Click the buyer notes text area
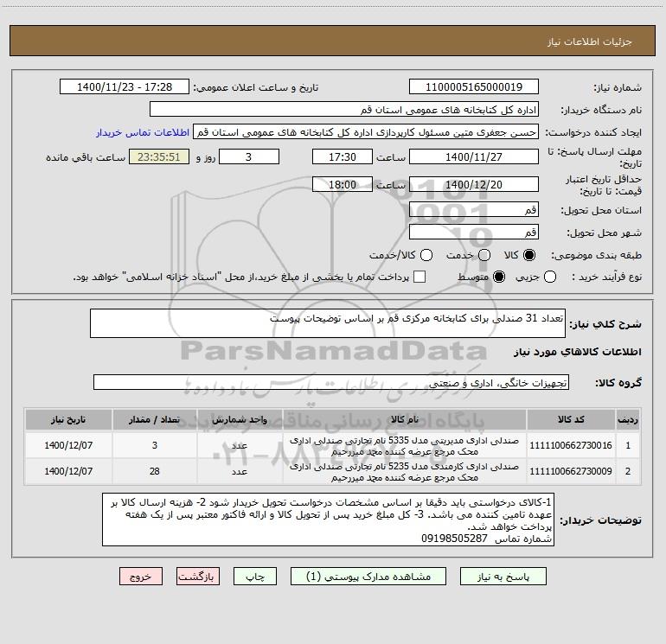 pos(329,520)
